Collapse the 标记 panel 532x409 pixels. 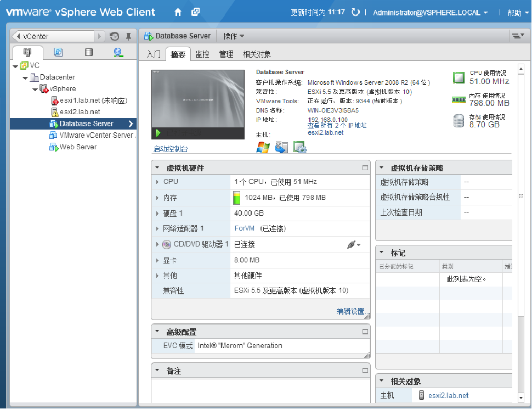point(381,252)
